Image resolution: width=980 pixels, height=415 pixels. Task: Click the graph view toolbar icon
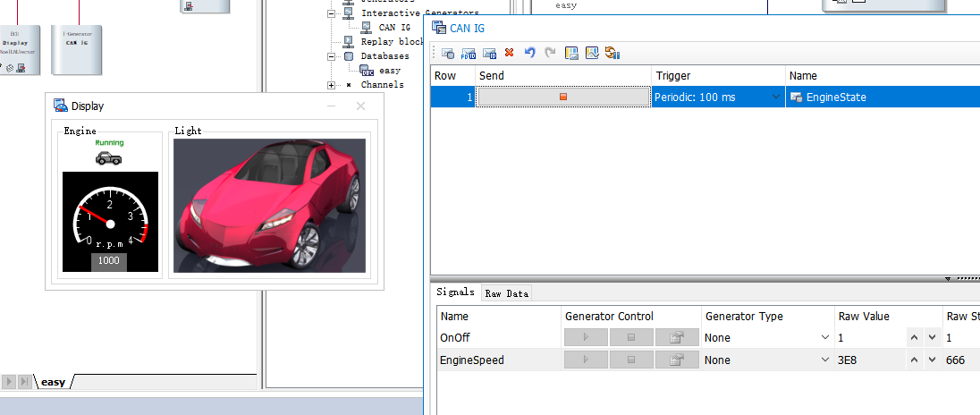(592, 53)
